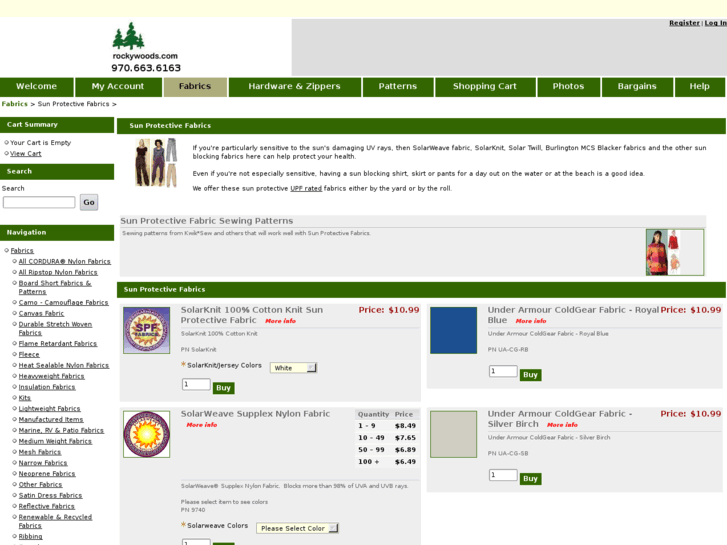Click the Log In link

pos(715,23)
